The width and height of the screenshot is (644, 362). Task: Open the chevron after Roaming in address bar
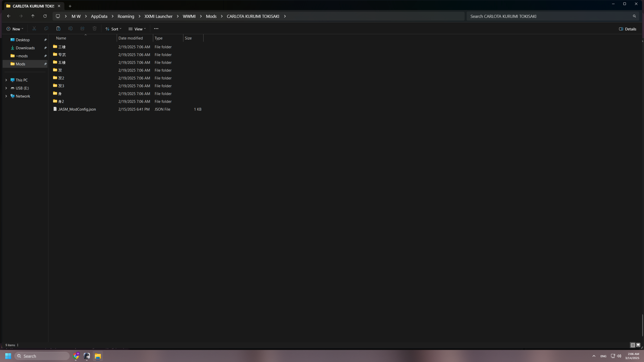click(140, 16)
